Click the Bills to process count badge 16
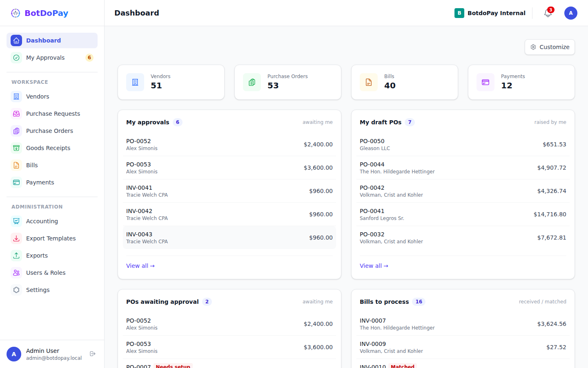This screenshot has height=368, width=588. pyautogui.click(x=419, y=302)
